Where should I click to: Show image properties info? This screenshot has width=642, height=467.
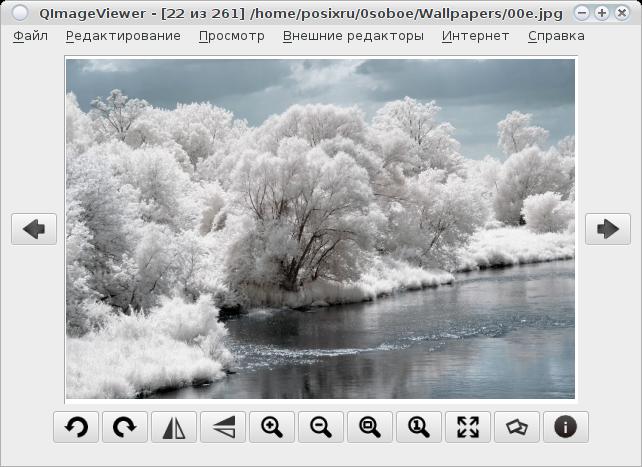pos(566,427)
